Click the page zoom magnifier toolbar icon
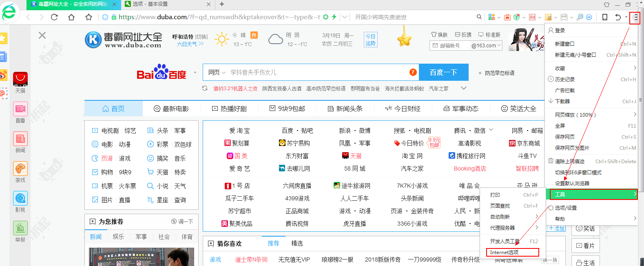 pos(580,17)
